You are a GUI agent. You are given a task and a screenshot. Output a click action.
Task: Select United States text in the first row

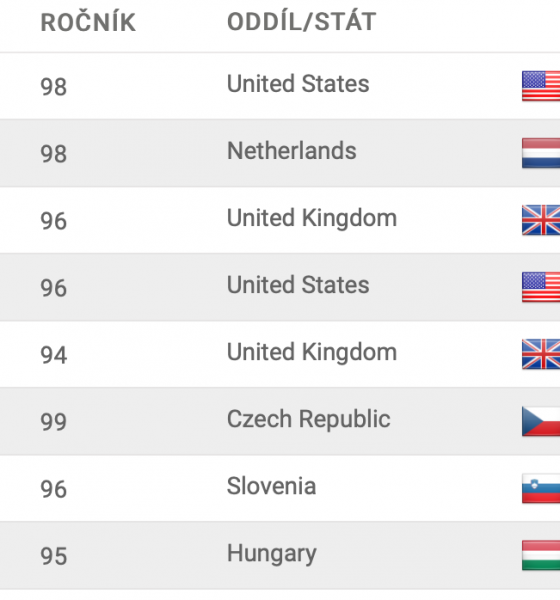tap(298, 83)
